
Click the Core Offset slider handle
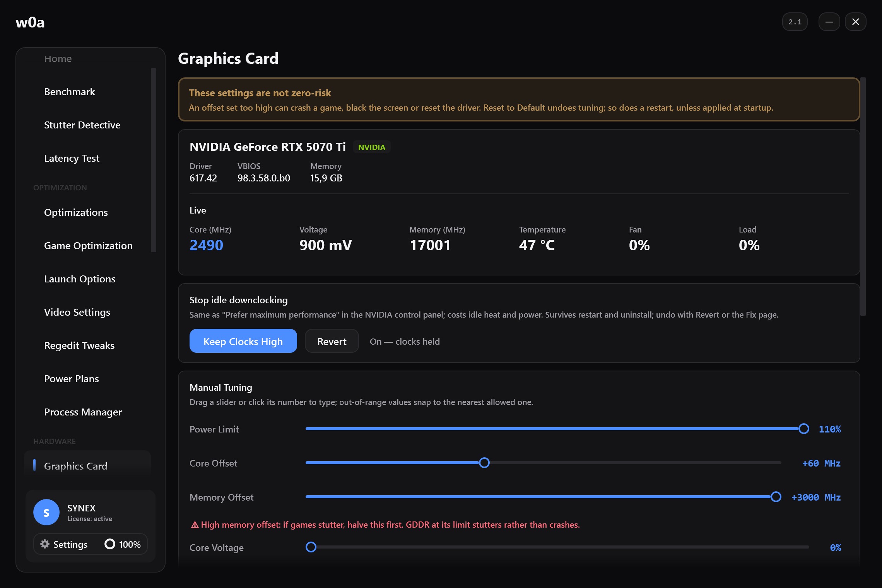(484, 463)
